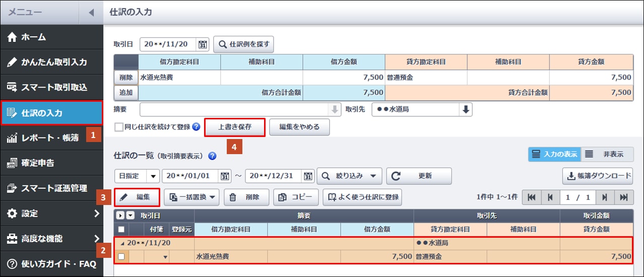The width and height of the screenshot is (644, 277).
Task: Collapse the メニュー sidebar arrow
Action: click(91, 12)
